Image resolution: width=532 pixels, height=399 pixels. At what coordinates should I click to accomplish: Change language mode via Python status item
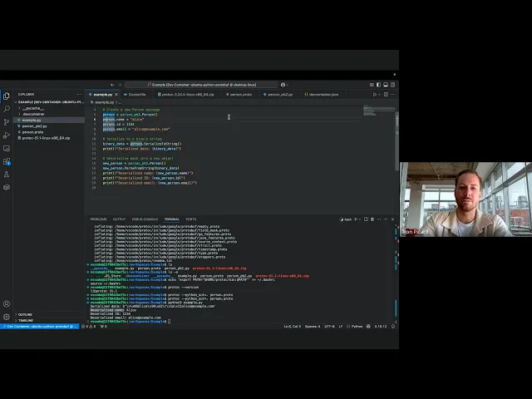coord(357,327)
